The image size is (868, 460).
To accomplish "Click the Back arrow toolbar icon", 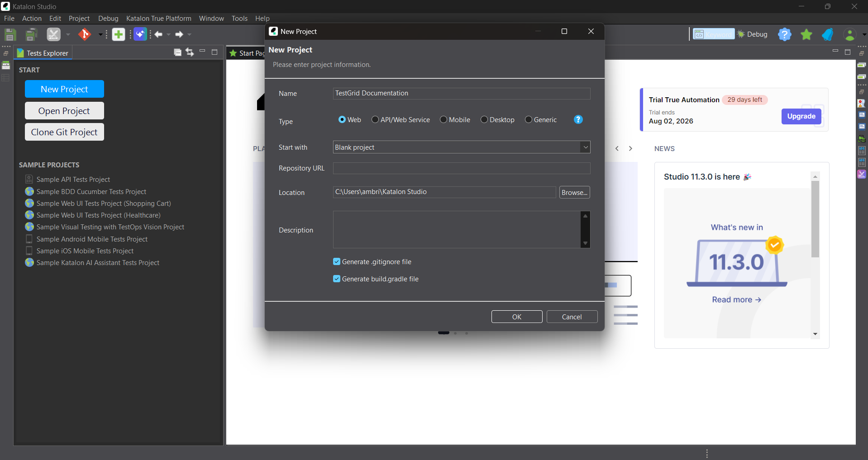I will [x=158, y=34].
